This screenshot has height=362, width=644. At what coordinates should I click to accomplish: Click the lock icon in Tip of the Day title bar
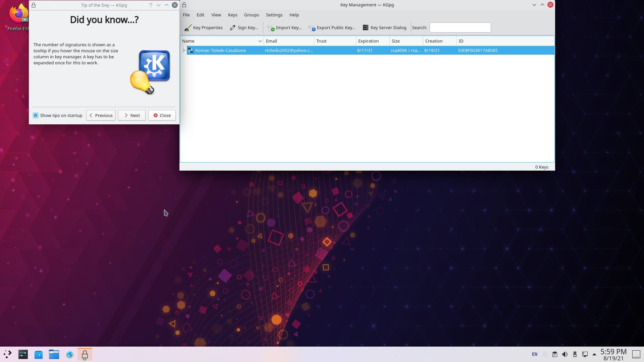[34, 5]
